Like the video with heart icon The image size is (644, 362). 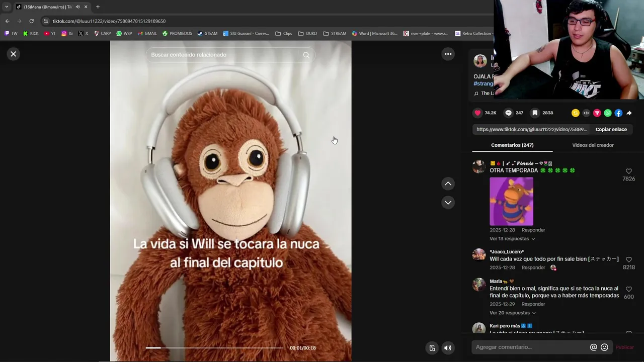[478, 113]
